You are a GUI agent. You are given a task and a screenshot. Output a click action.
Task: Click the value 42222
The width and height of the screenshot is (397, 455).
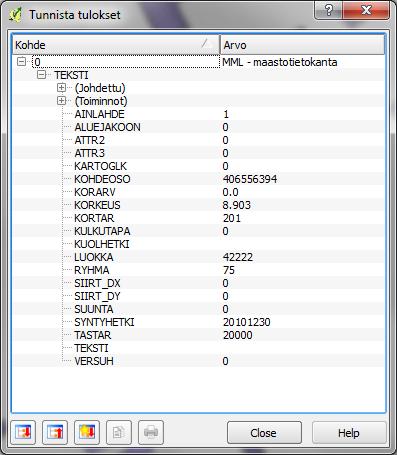238,257
